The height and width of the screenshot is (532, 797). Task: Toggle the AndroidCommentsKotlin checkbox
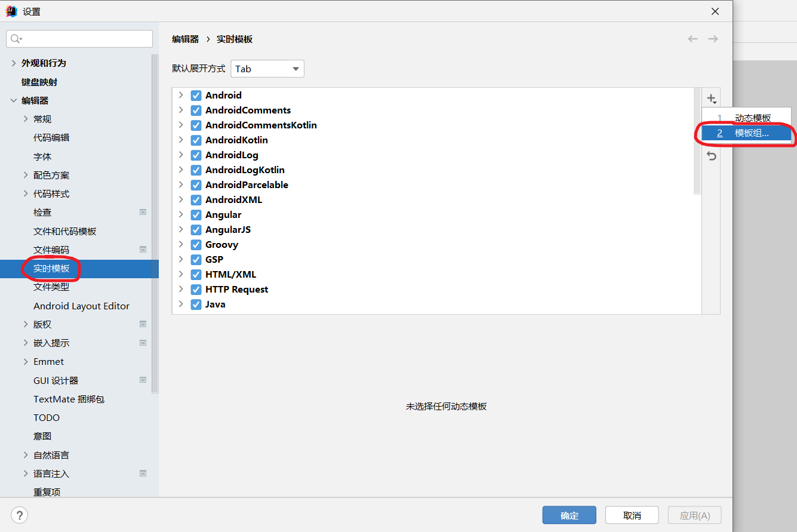(x=196, y=125)
